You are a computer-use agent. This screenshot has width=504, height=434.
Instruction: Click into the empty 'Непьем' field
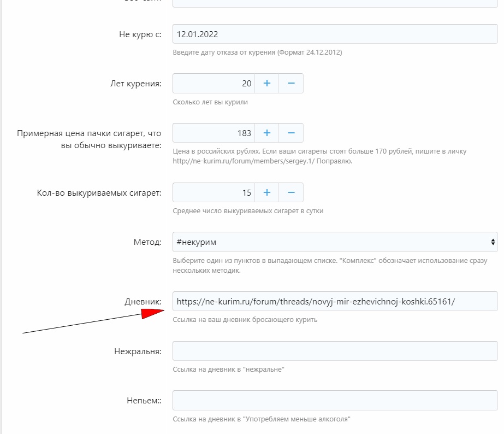tap(335, 401)
